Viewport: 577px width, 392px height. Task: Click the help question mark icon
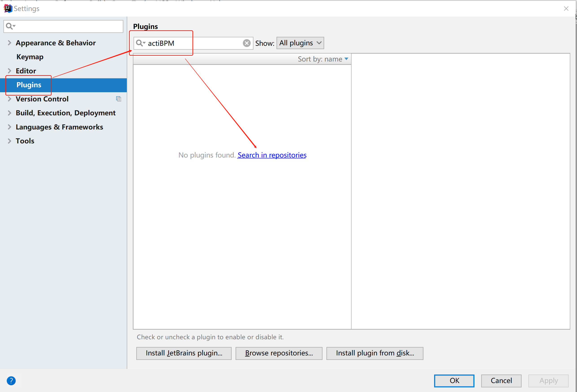(x=11, y=381)
